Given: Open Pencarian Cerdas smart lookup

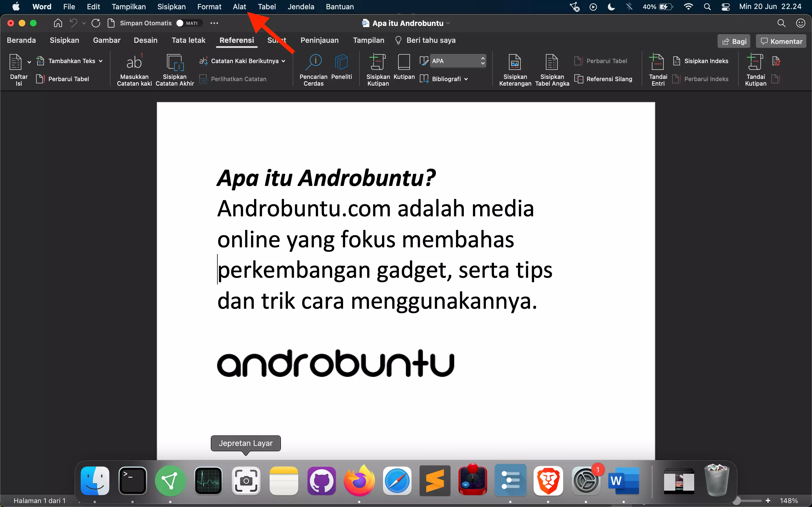Looking at the screenshot, I should tap(313, 69).
